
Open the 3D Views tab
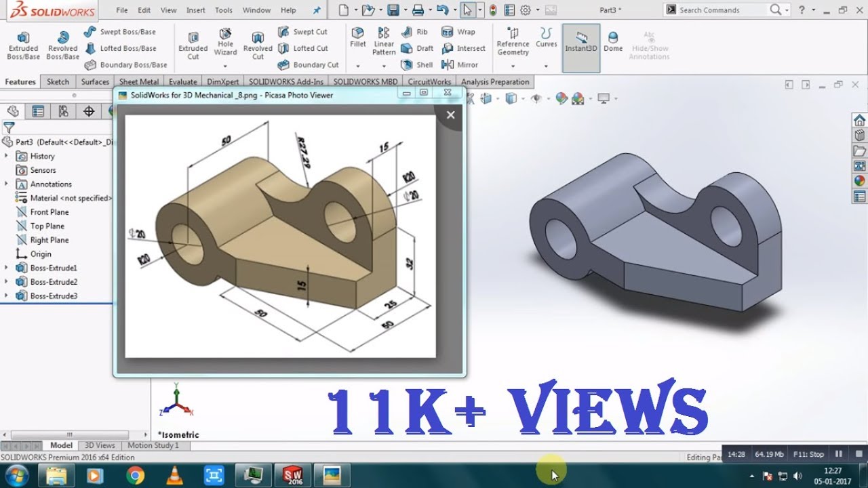point(100,445)
